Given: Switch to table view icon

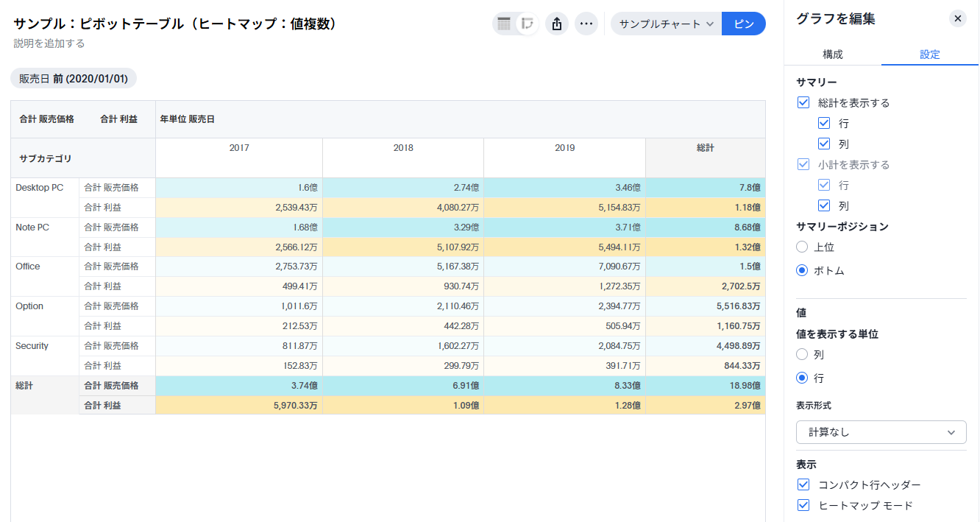Looking at the screenshot, I should pyautogui.click(x=504, y=24).
